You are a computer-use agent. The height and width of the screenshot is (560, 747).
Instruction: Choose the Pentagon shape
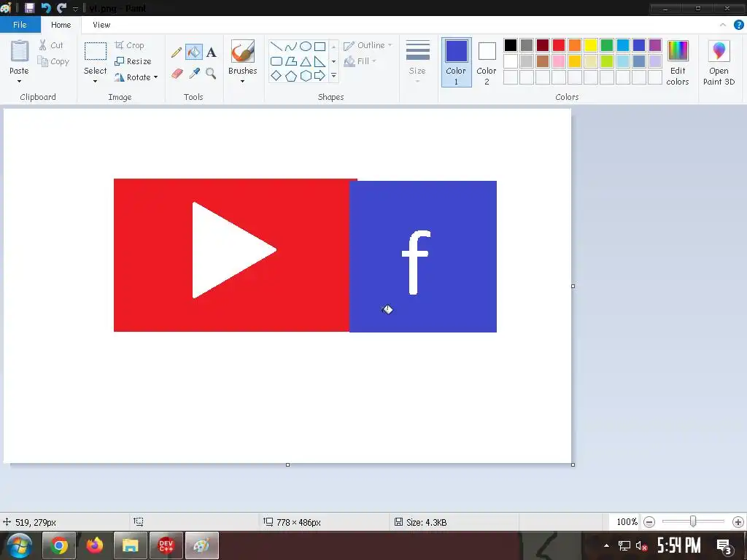tap(290, 76)
